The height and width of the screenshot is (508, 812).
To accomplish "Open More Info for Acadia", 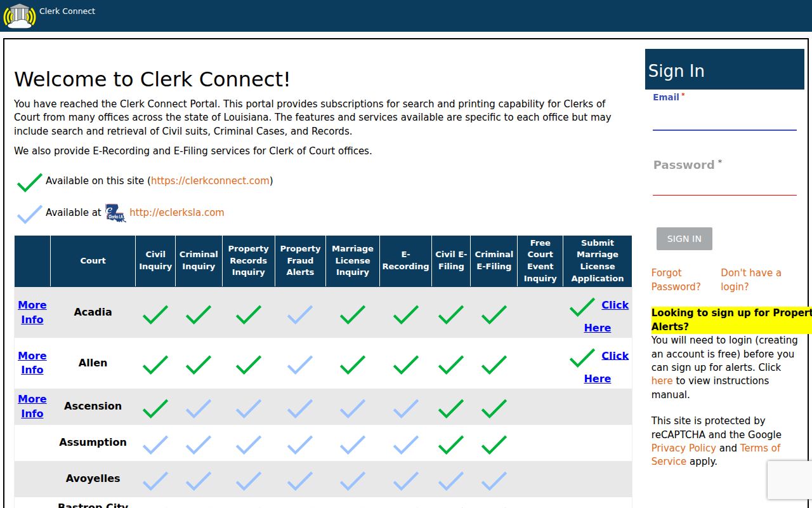I will 32,312.
